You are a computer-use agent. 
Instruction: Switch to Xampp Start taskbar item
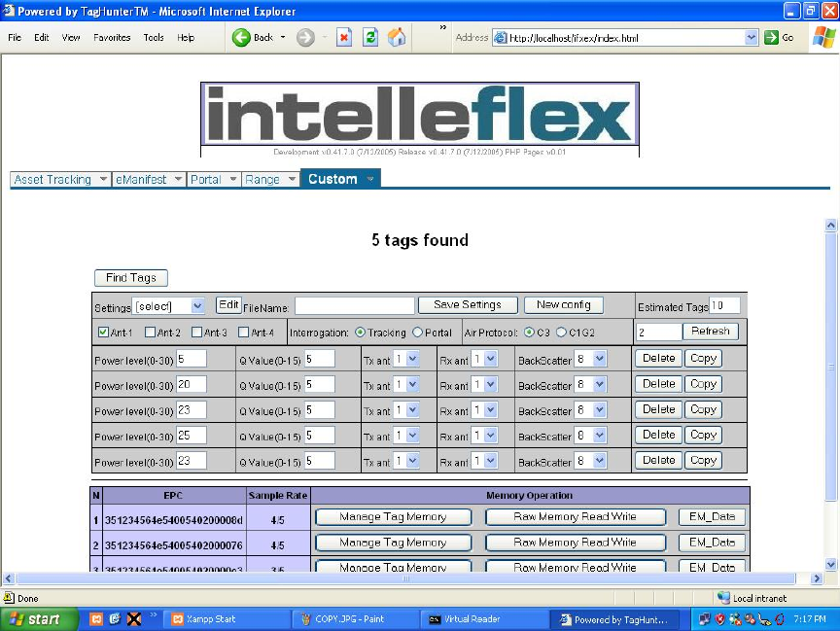click(x=227, y=619)
